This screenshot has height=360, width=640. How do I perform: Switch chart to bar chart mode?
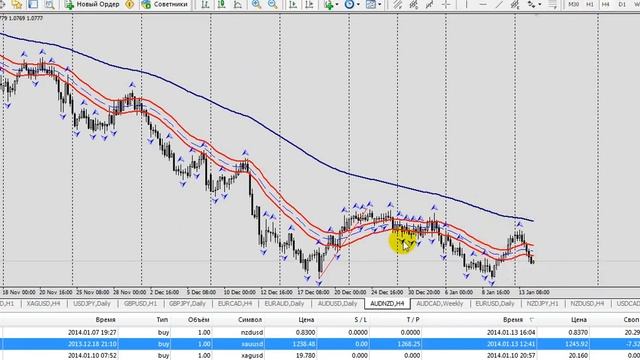pyautogui.click(x=205, y=4)
